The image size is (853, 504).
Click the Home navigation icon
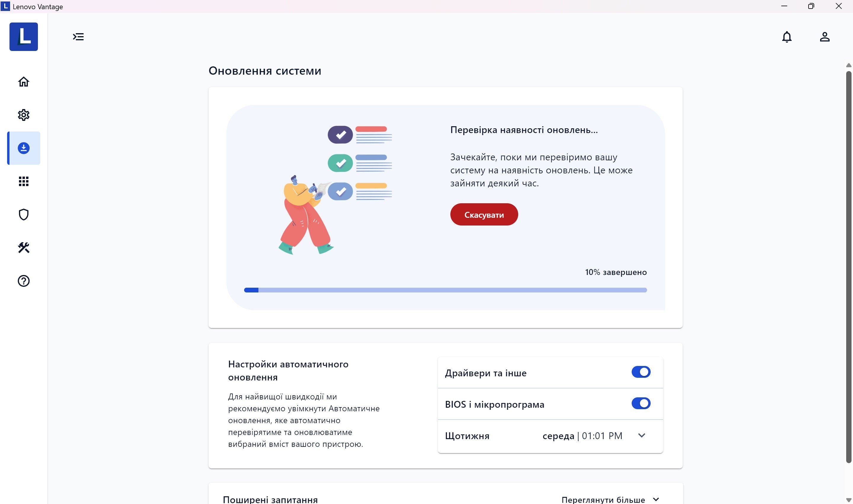point(24,81)
